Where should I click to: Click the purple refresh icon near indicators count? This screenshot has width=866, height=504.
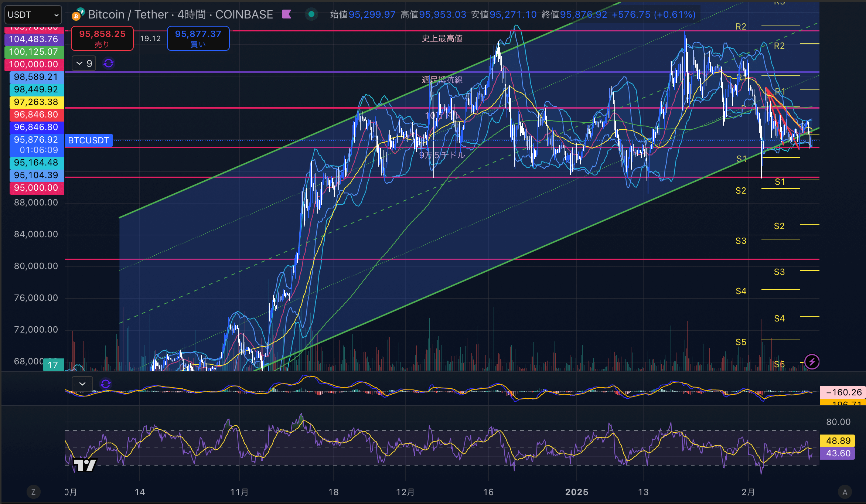109,64
